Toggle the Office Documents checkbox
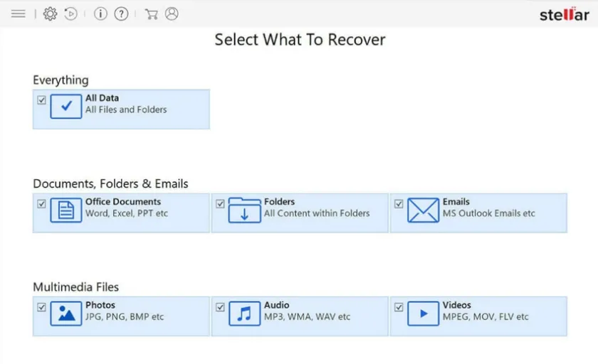The width and height of the screenshot is (598, 364). coord(41,204)
